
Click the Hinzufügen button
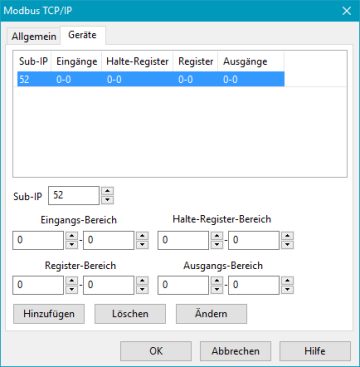pos(49,314)
